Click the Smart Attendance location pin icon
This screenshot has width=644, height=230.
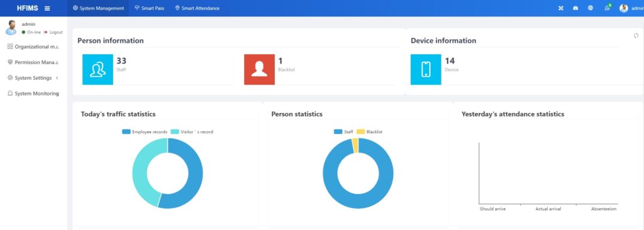coord(177,8)
